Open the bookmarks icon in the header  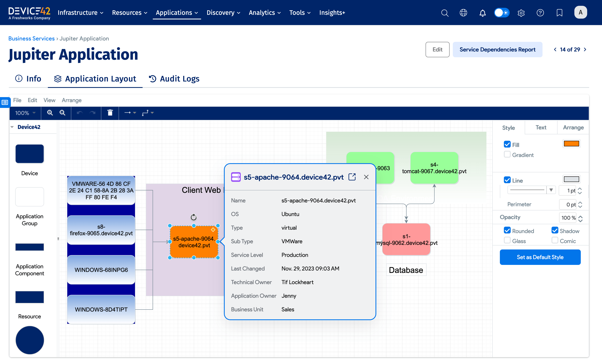coord(559,13)
